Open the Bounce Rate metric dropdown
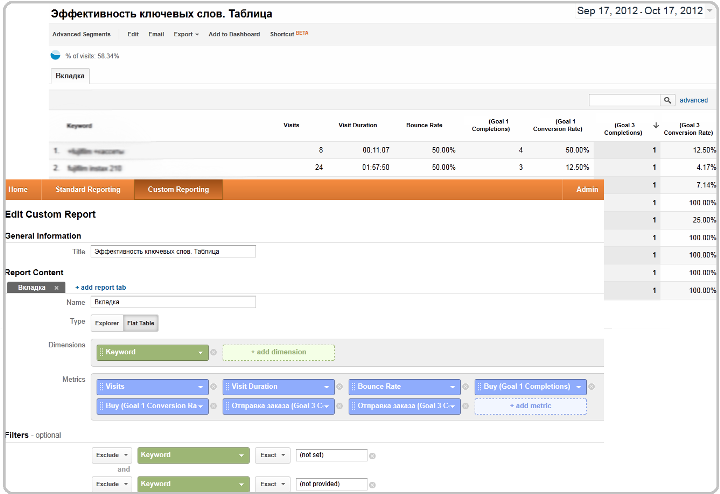The height and width of the screenshot is (494, 720). 452,387
